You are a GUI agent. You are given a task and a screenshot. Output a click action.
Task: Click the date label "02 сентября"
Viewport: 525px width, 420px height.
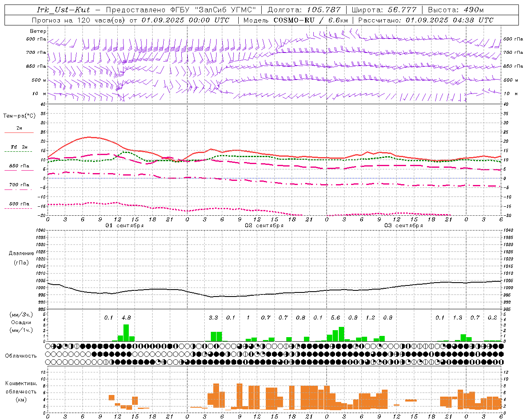tap(264, 226)
